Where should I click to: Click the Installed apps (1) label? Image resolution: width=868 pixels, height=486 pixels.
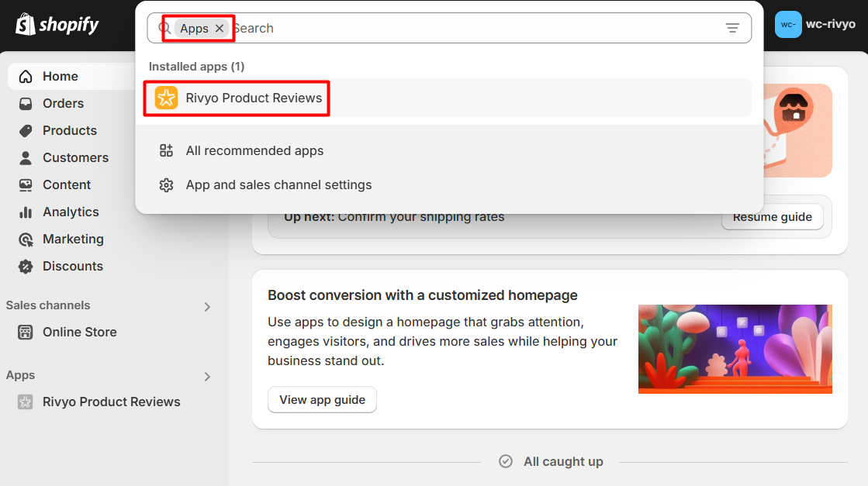(196, 67)
